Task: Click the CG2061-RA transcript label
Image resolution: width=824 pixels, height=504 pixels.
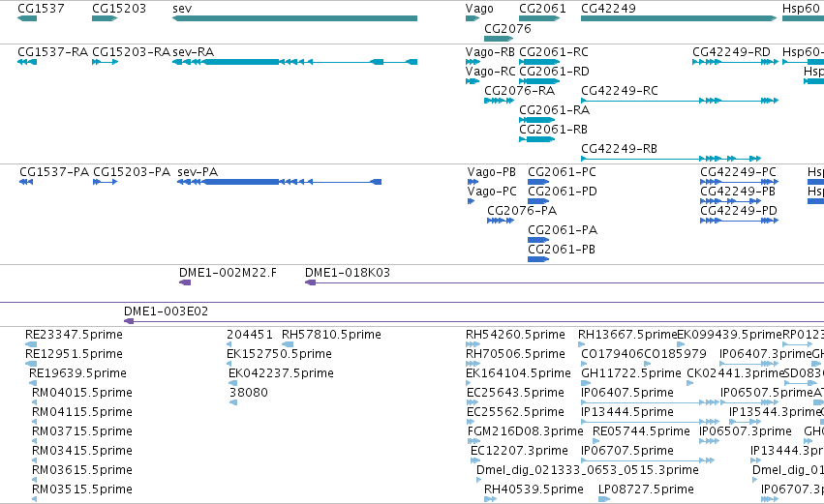Action: tap(555, 110)
